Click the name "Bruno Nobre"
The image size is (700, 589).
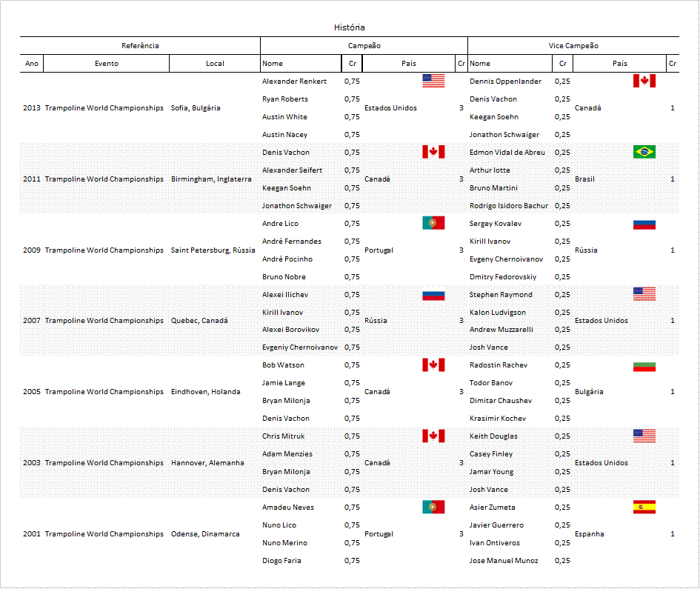[284, 277]
